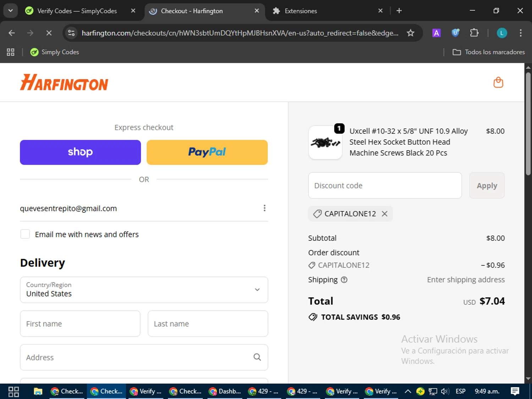This screenshot has height=399, width=532.
Task: Switch to the Dashb... Chrome taskbar window
Action: click(x=225, y=392)
